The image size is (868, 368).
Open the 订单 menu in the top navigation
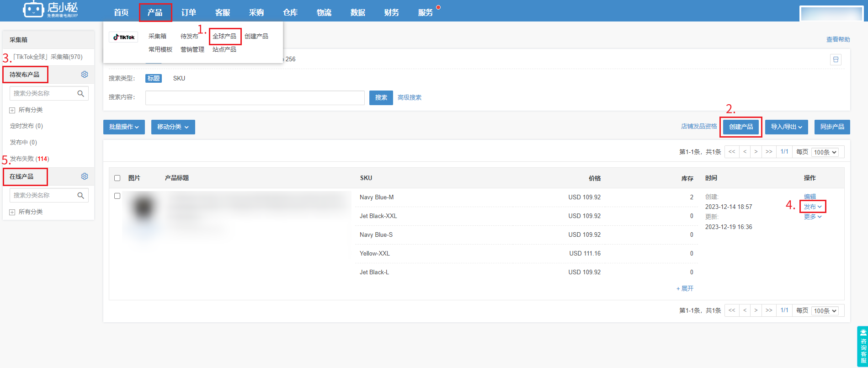tap(189, 12)
